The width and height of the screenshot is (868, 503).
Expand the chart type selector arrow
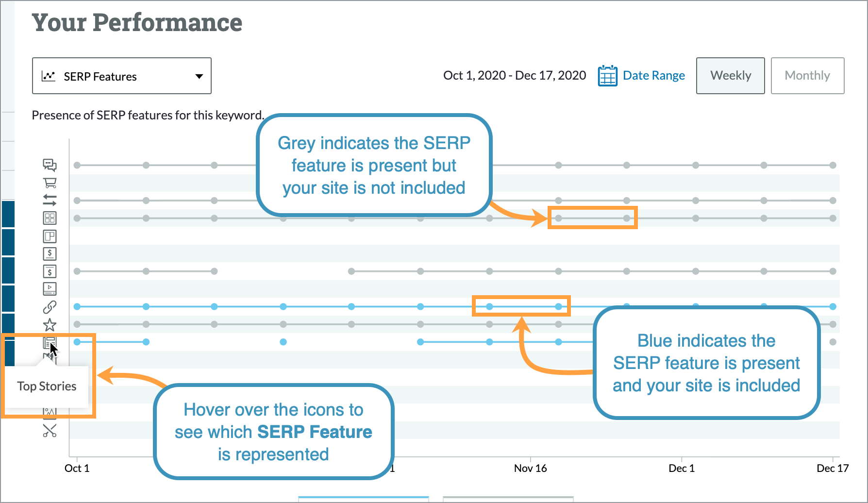(x=199, y=76)
